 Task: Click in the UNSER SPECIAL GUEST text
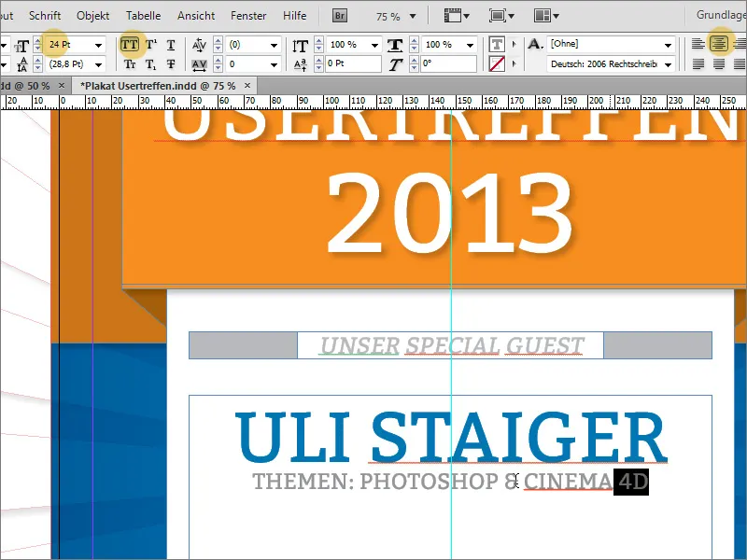(x=452, y=345)
